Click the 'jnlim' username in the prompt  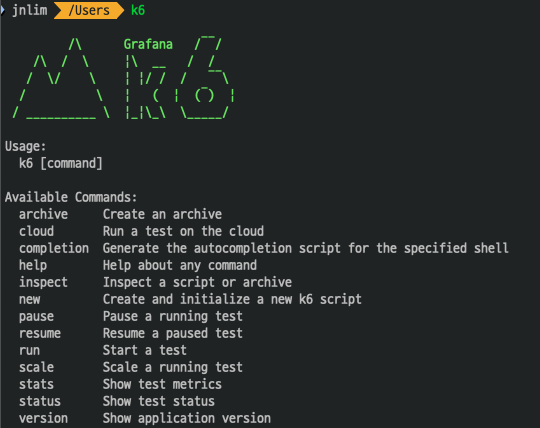pos(30,10)
